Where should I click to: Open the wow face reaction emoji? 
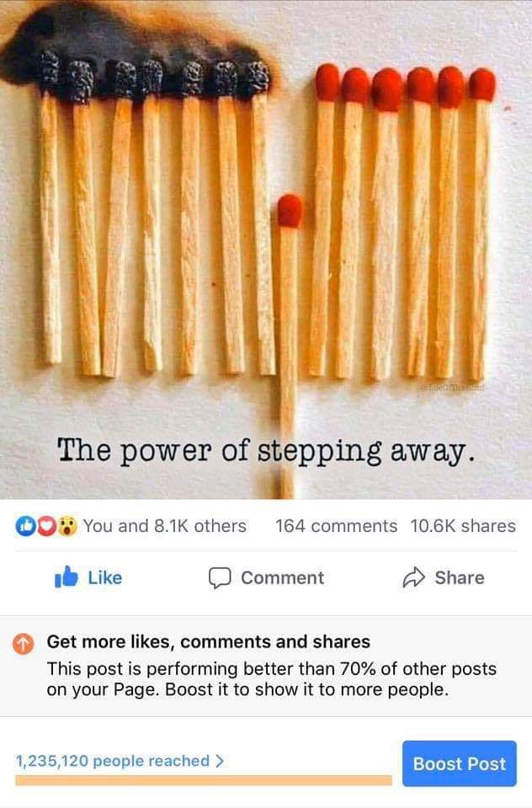coord(67,526)
